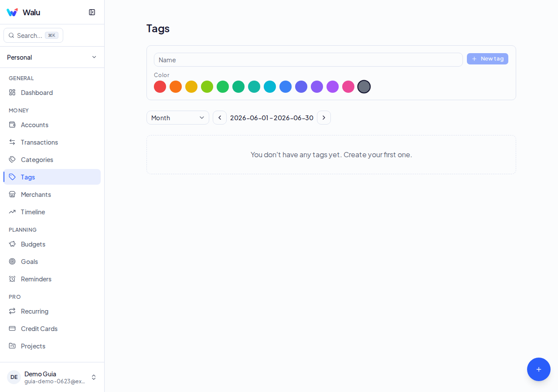Open Accounts from the sidebar
Viewport: 558px width, 392px height.
tap(52, 125)
